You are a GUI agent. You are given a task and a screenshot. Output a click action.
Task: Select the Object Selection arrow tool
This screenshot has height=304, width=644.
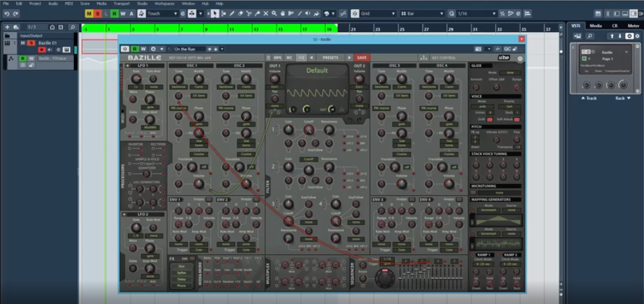tap(215, 13)
